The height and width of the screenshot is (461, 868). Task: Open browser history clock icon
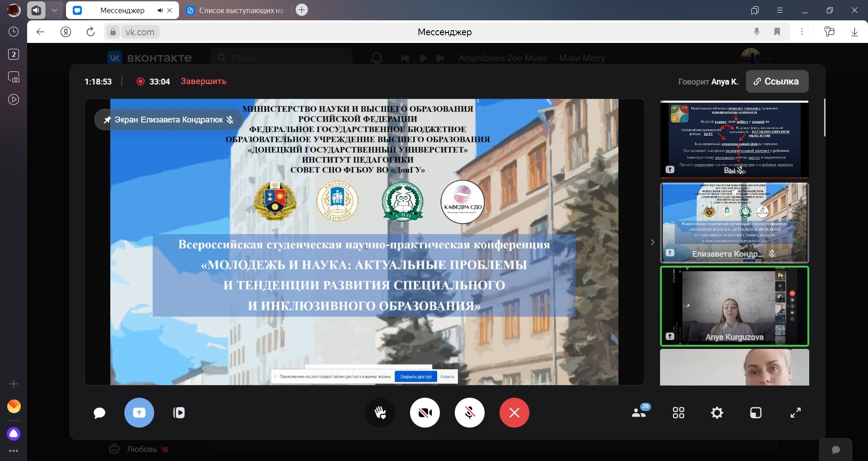14,32
